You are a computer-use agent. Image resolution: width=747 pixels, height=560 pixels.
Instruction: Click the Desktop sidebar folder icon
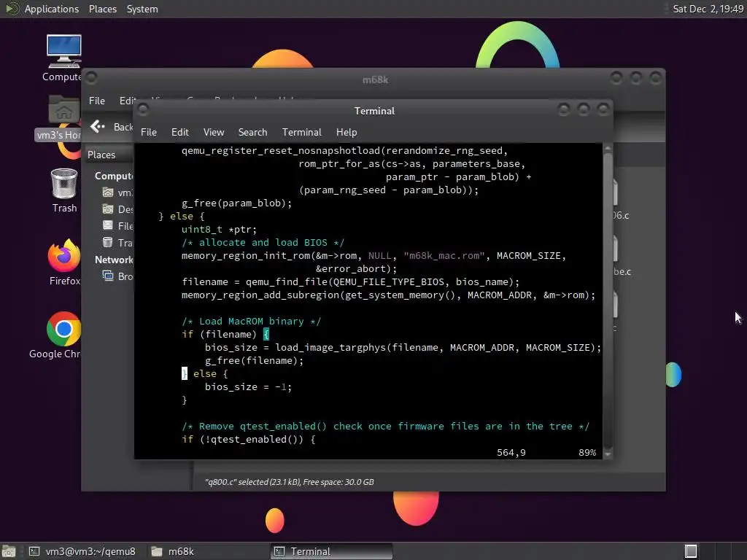108,209
